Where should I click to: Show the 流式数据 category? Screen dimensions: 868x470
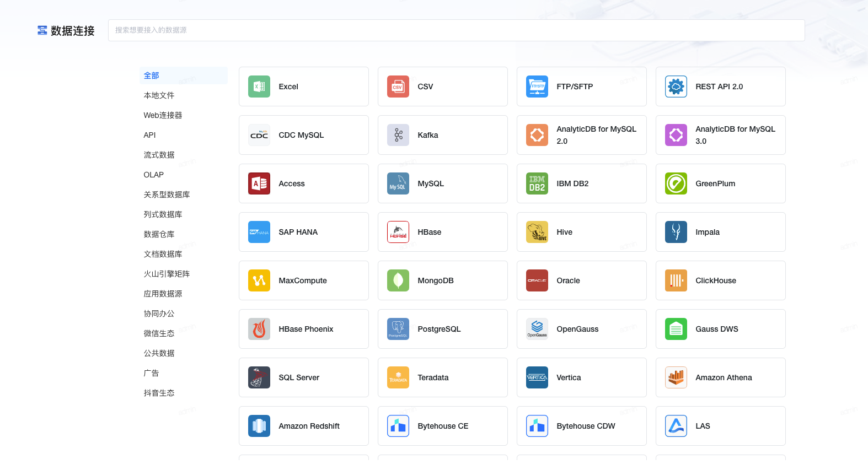click(184, 155)
